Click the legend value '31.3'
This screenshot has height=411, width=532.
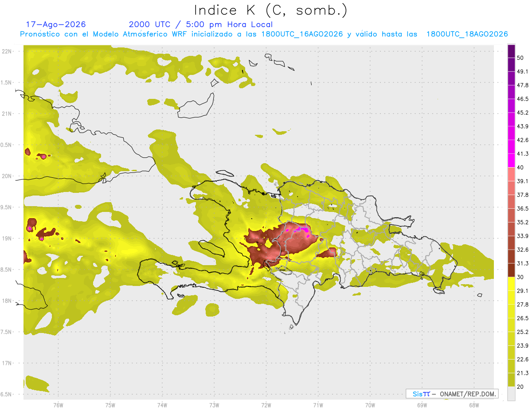pos(523,263)
